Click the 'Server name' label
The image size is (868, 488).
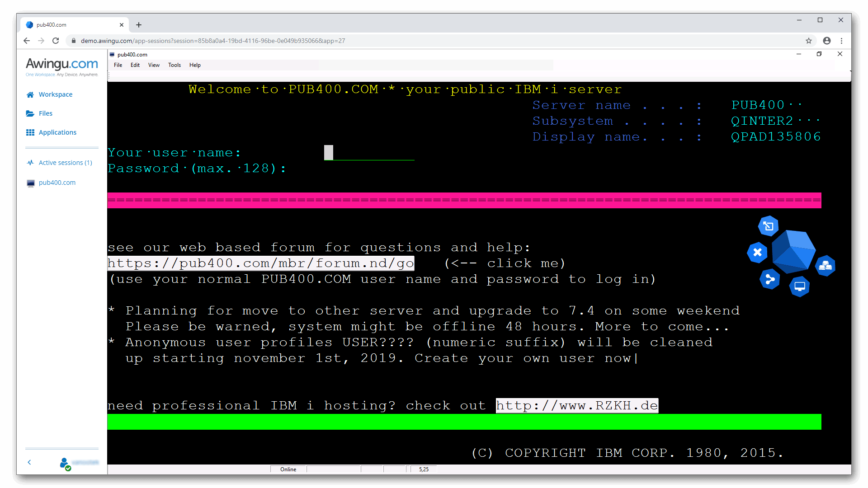tap(581, 105)
